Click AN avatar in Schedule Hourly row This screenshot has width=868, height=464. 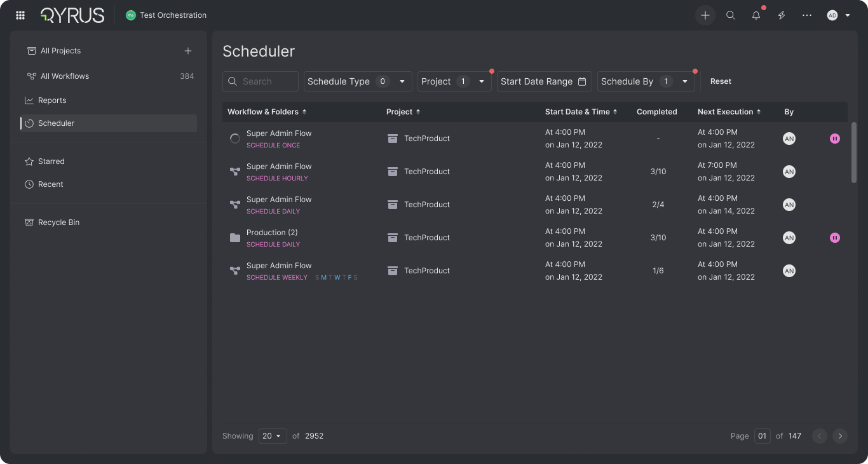point(789,172)
